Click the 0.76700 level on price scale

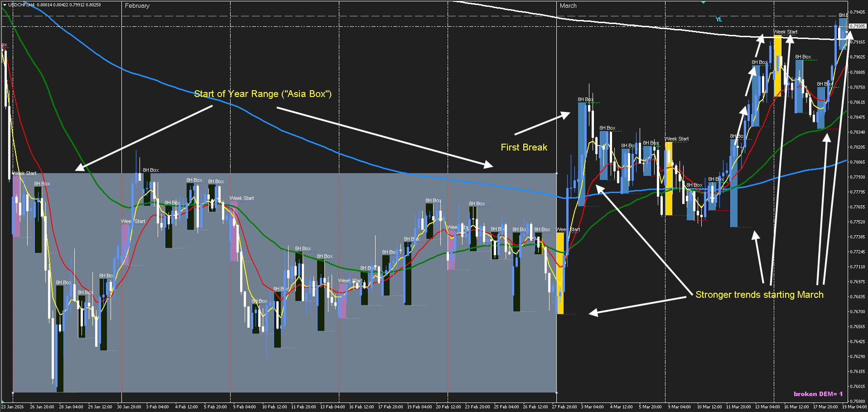click(x=857, y=312)
